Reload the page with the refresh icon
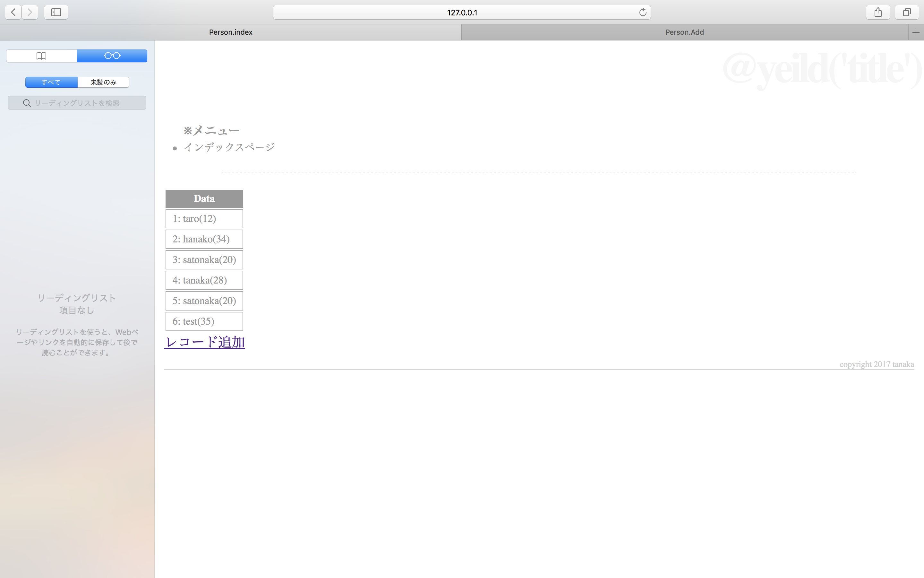Viewport: 924px width, 578px height. [643, 12]
